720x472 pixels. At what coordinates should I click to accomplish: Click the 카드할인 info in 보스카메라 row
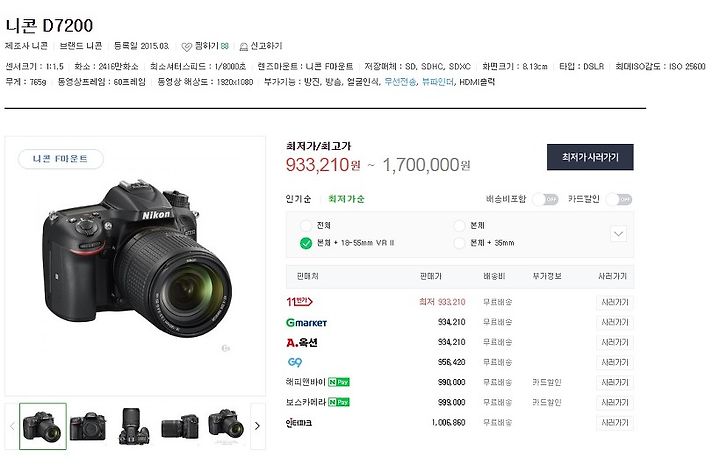pyautogui.click(x=546, y=403)
